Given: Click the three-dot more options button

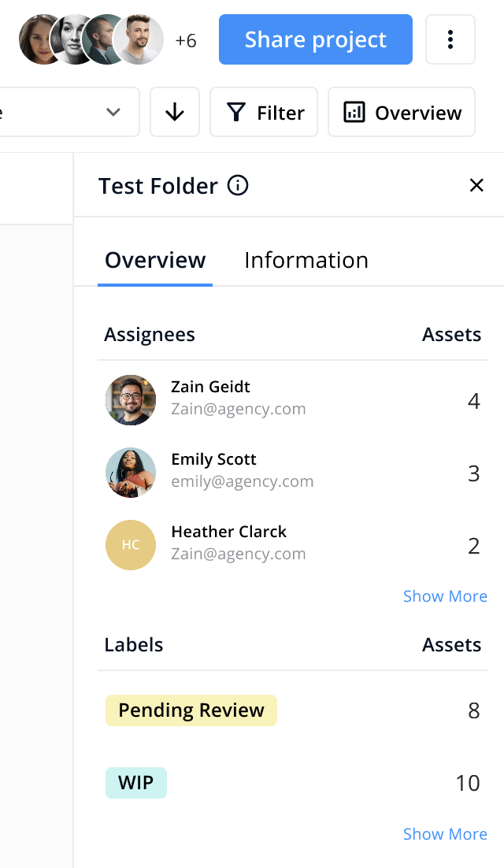Looking at the screenshot, I should 450,39.
